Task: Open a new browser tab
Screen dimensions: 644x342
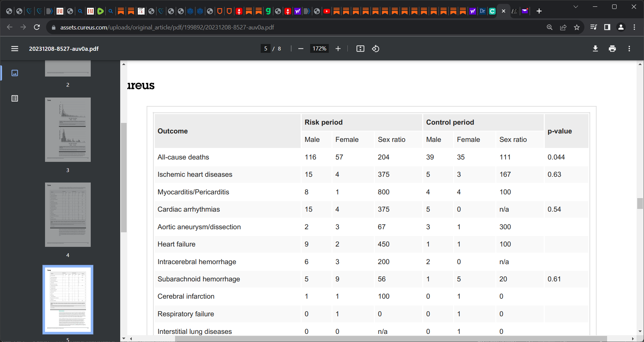Action: pos(539,11)
